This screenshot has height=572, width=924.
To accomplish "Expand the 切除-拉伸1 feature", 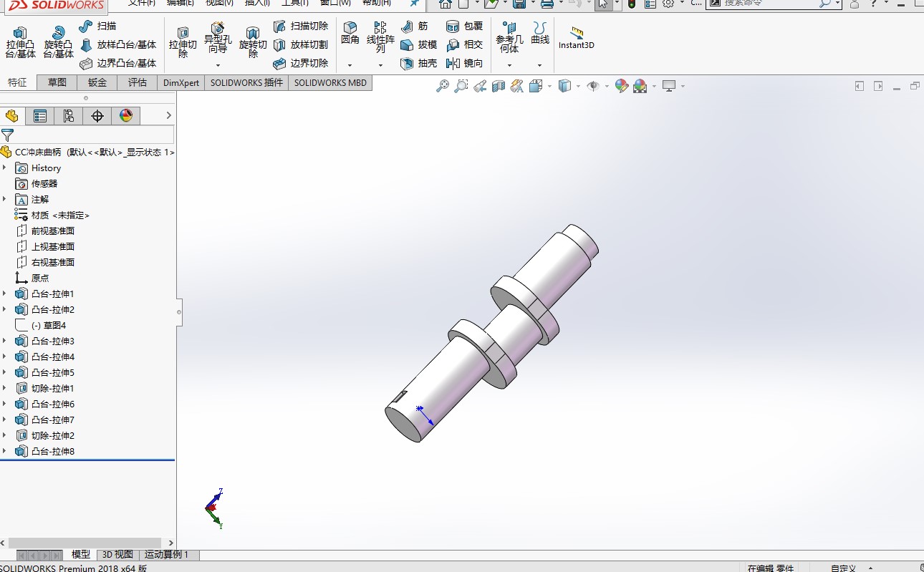I will click(4, 388).
